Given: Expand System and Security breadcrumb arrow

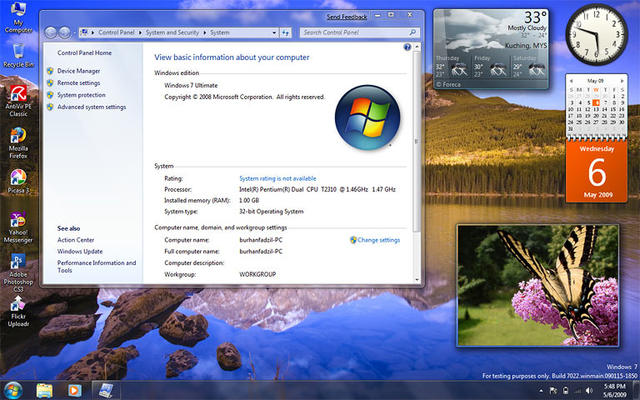Looking at the screenshot, I should click(x=205, y=33).
